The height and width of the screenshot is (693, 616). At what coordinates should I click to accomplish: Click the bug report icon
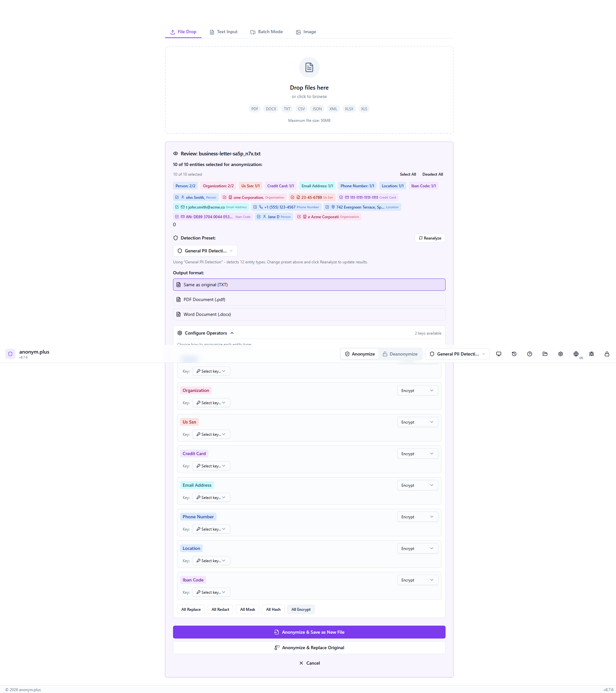(x=591, y=354)
